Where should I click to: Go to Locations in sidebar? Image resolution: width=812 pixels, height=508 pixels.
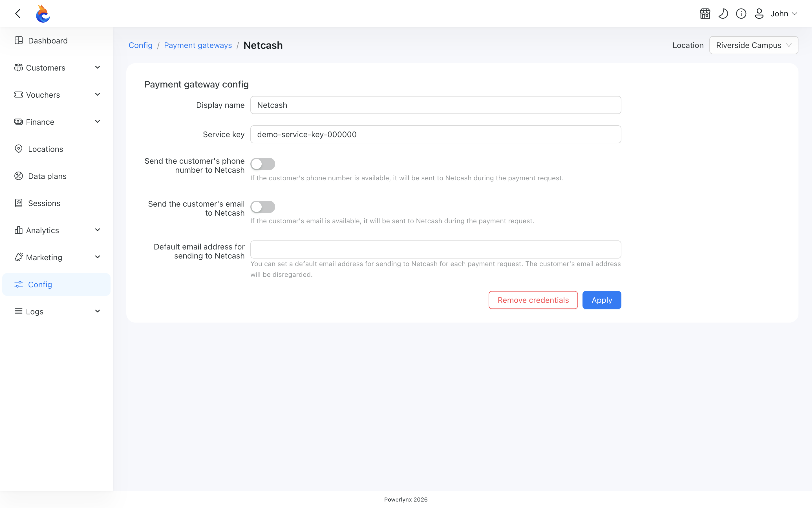click(56, 149)
